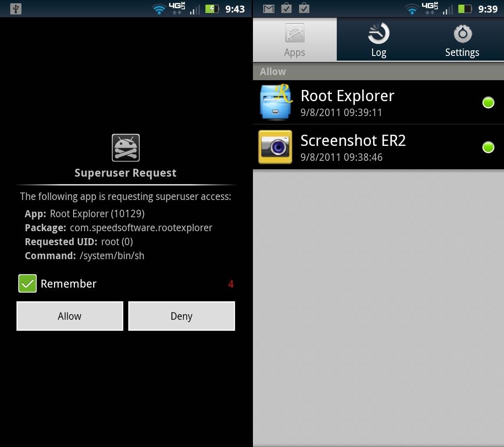504x447 pixels.
Task: Tap the USB debugging status icon
Action: pos(16,9)
